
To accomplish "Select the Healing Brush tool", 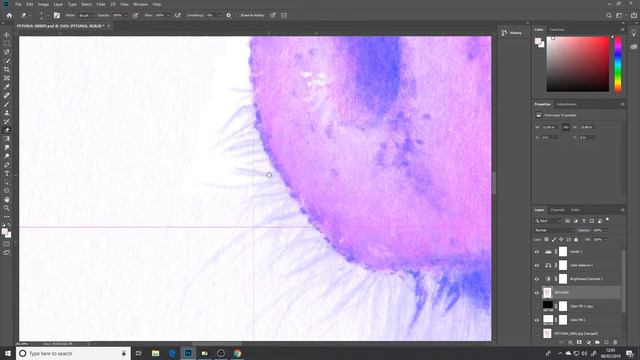I will (7, 96).
